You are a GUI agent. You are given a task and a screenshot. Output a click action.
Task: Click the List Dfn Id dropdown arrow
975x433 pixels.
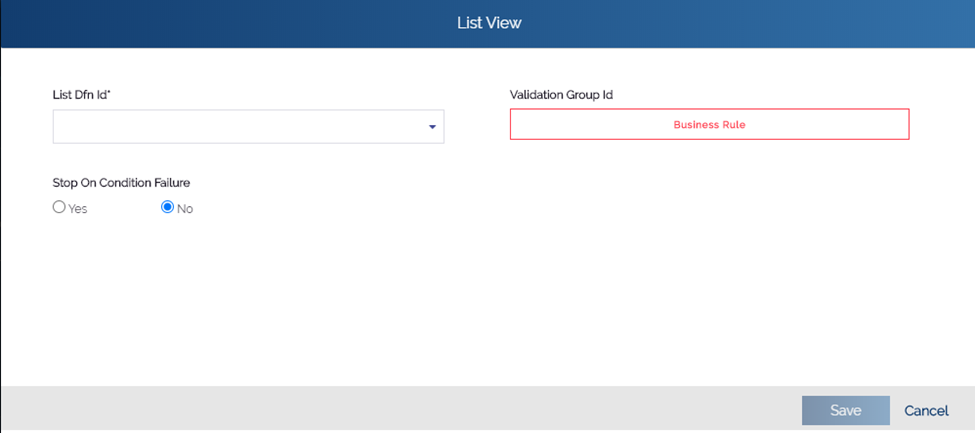point(432,127)
